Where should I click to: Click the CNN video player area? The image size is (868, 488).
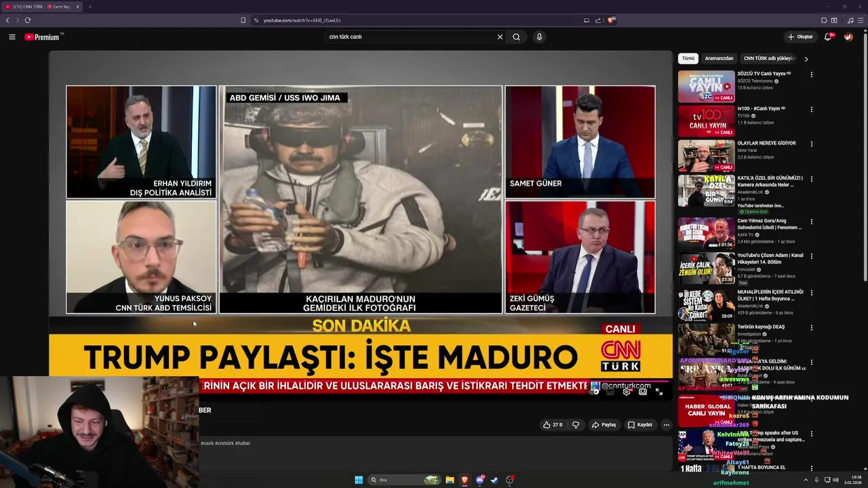tap(360, 224)
